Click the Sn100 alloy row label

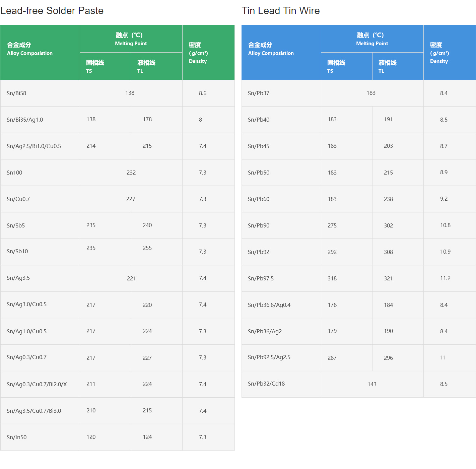[14, 173]
